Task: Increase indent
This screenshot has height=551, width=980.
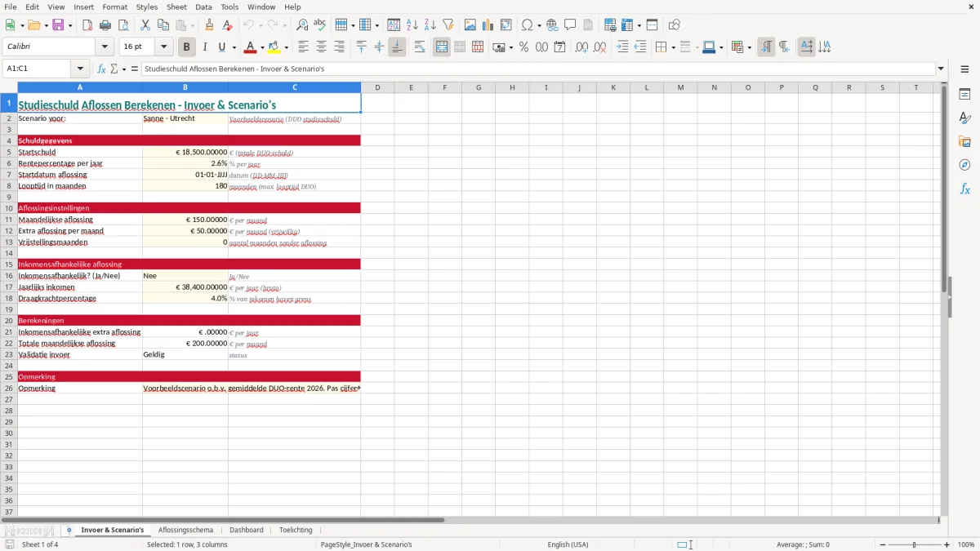Action: pos(622,47)
